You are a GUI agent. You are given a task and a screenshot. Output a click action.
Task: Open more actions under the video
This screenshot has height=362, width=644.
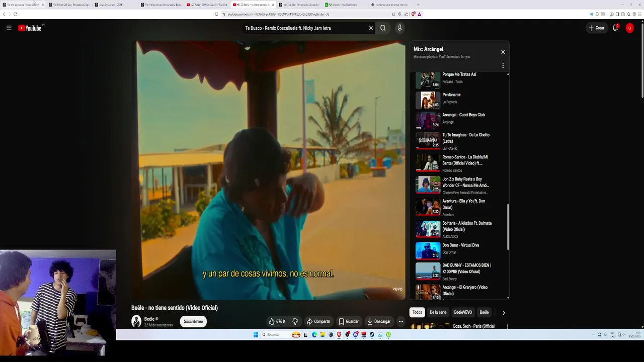click(401, 321)
